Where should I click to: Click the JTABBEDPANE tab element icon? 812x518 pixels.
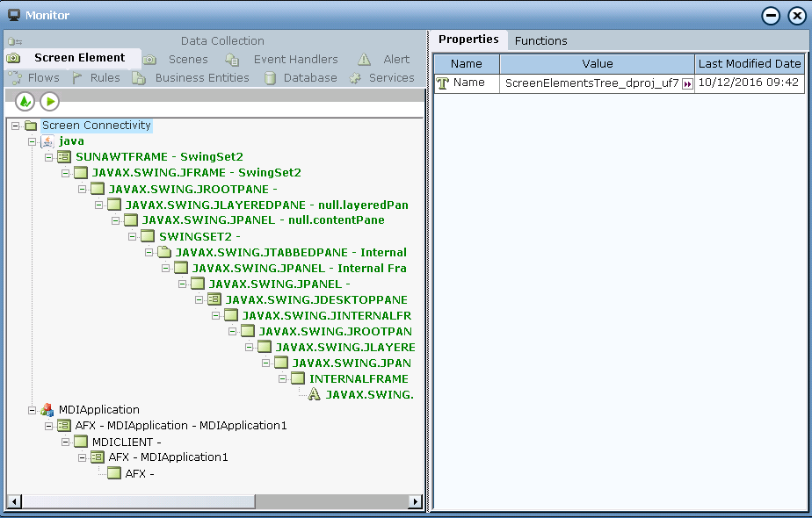pos(164,252)
